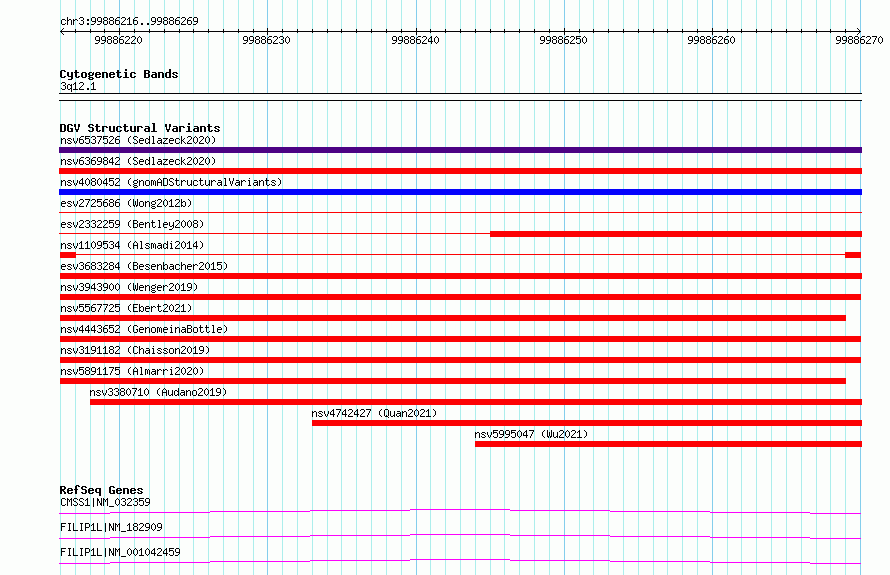The height and width of the screenshot is (575, 890).
Task: Open esv3683284 (Besenbacher2015) variant label
Action: point(144,266)
